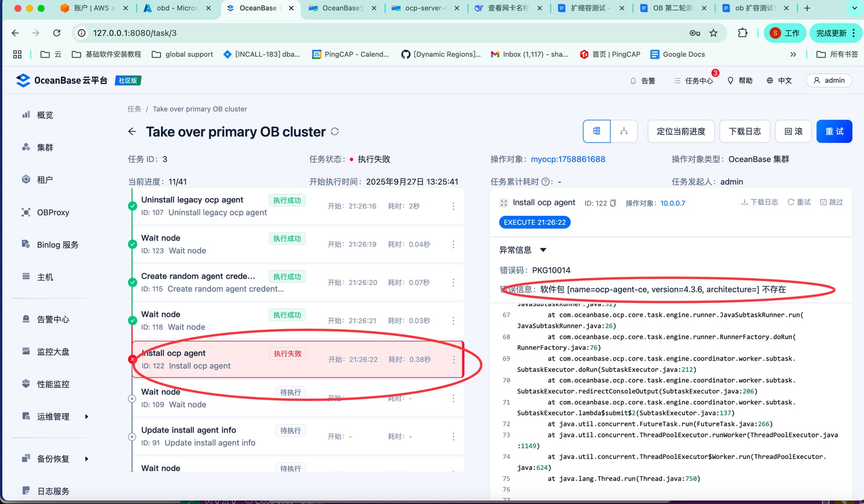Open the OBProxy sidebar menu item

[53, 212]
